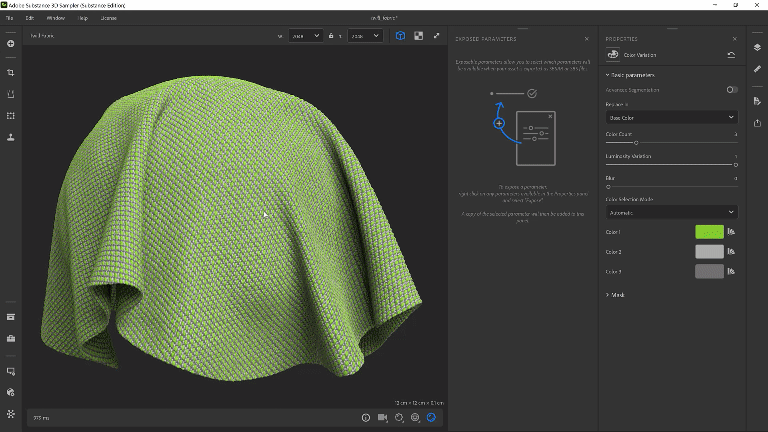Click the add (plus) icon in left sidebar
This screenshot has height=432, width=768.
(11, 44)
